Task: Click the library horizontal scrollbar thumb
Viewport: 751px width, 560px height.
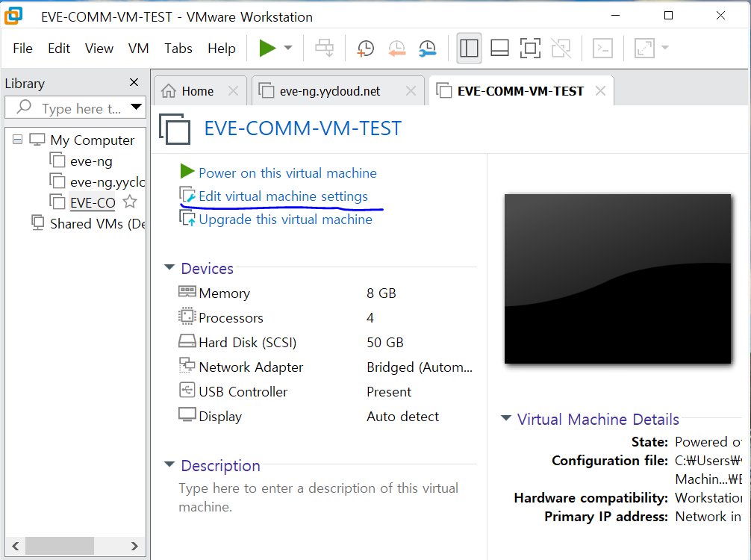Action: pyautogui.click(x=60, y=546)
